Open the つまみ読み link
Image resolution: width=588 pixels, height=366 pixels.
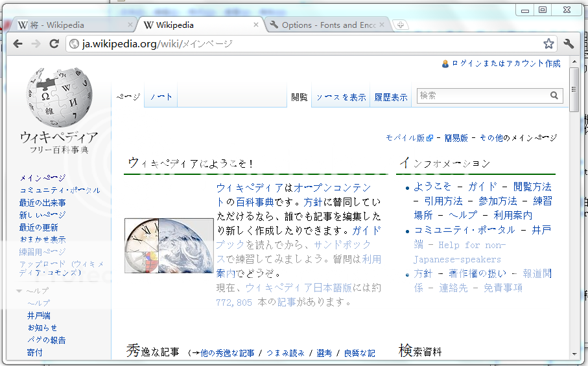285,353
